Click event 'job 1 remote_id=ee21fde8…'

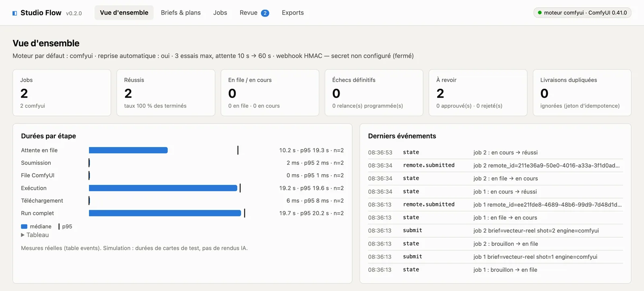pyautogui.click(x=547, y=204)
